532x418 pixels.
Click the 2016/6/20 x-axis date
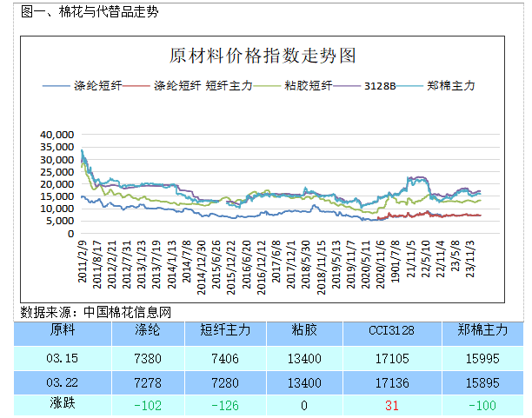coord(247,265)
